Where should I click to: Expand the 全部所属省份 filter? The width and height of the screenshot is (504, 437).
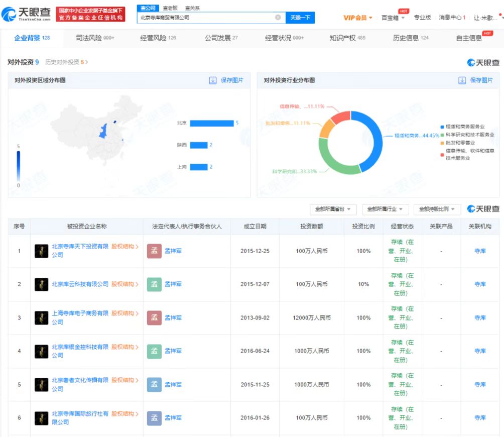pos(333,209)
